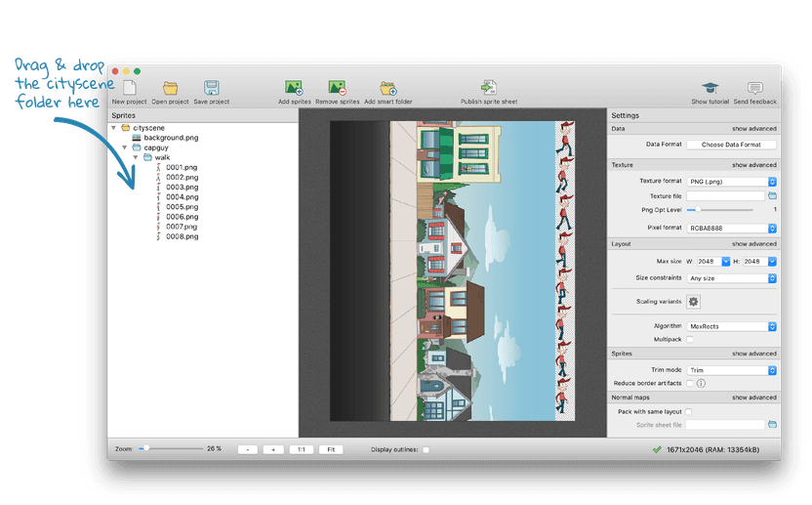Select 0005.png in sprite tree
This screenshot has height=505, width=812.
182,206
